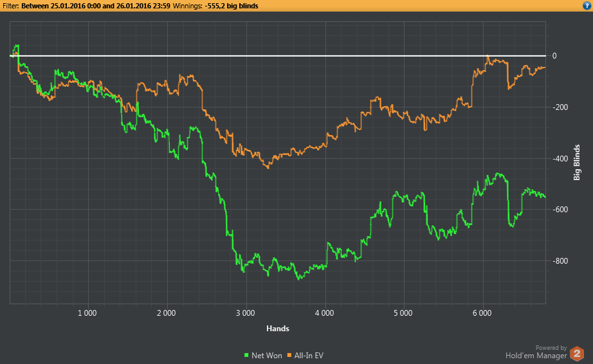
Task: Toggle the green Net Won legend swatch
Action: [x=246, y=355]
